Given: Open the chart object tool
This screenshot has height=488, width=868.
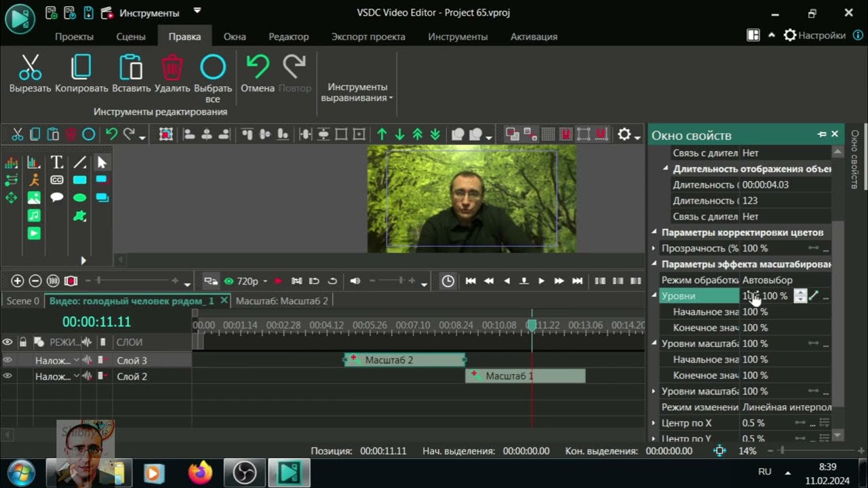Looking at the screenshot, I should (x=34, y=163).
